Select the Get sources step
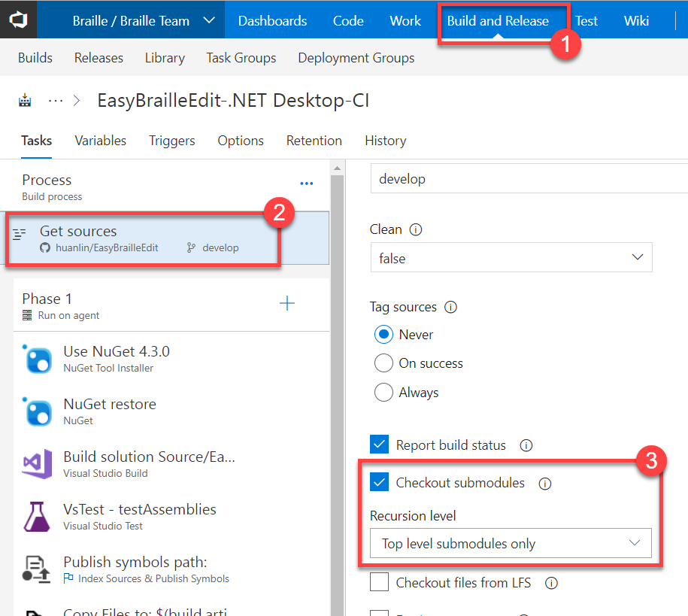Screen dimensions: 688x616 click(x=113, y=232)
